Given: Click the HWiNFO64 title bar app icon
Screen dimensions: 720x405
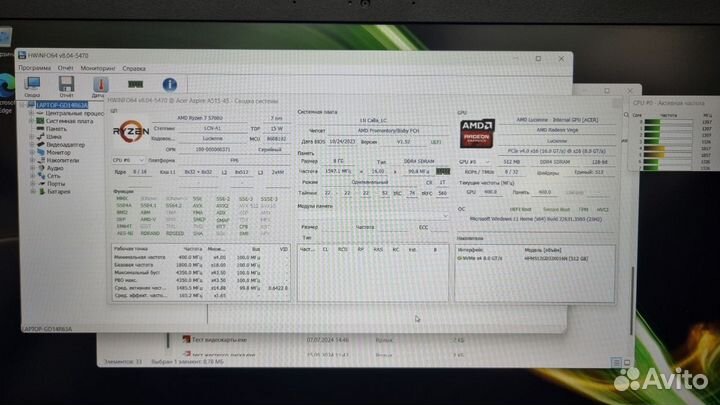Looking at the screenshot, I should [x=22, y=55].
